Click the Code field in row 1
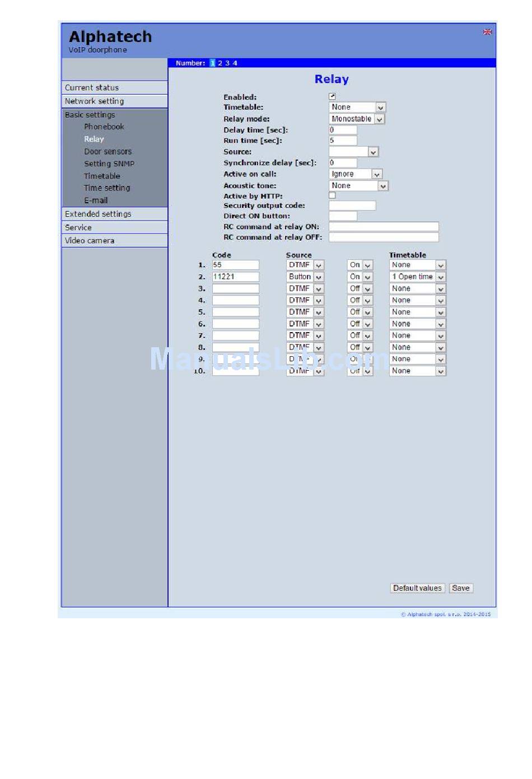This screenshot has width=532, height=779. pos(236,265)
